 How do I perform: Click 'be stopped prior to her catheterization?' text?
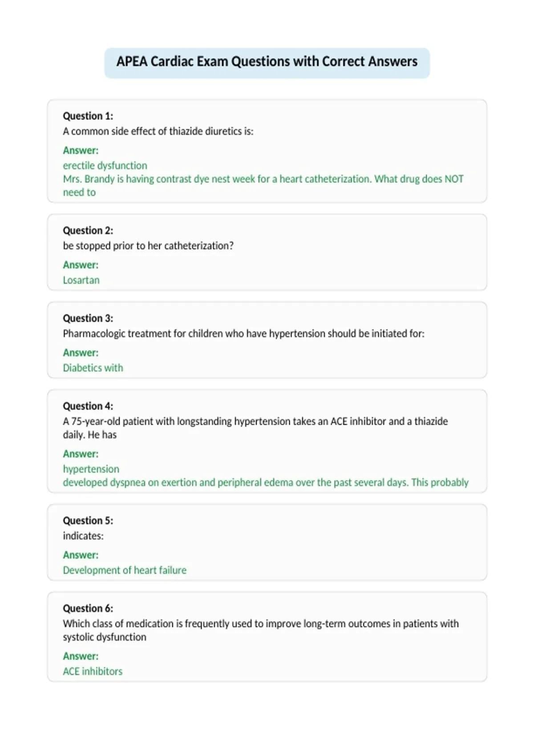pyautogui.click(x=148, y=246)
